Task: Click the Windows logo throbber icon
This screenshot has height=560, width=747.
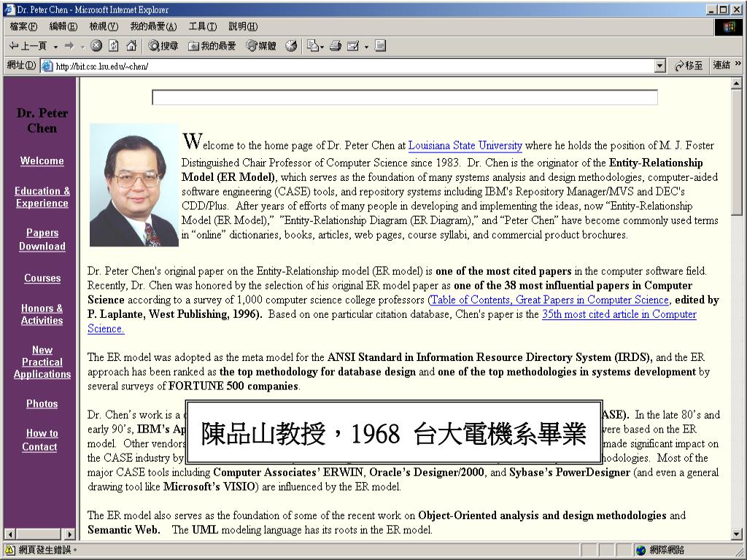Action: (x=729, y=27)
